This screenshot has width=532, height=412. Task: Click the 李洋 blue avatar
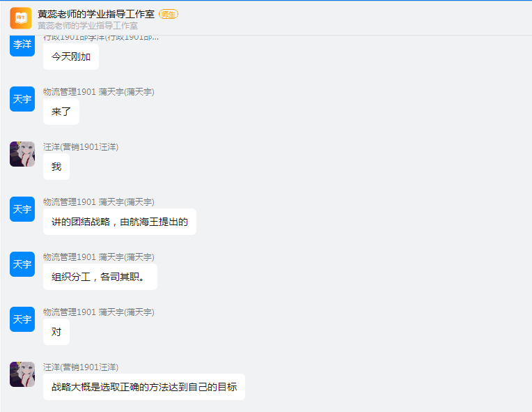(22, 46)
